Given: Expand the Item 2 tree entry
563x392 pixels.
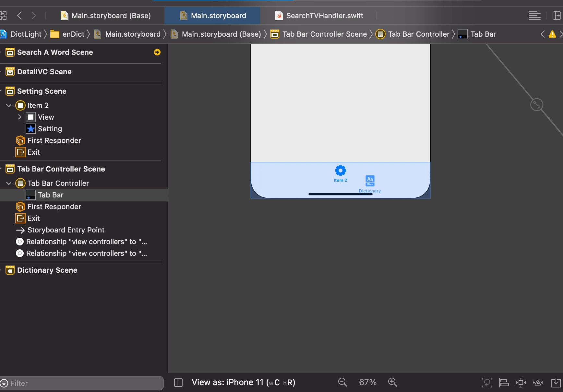Looking at the screenshot, I should (8, 105).
